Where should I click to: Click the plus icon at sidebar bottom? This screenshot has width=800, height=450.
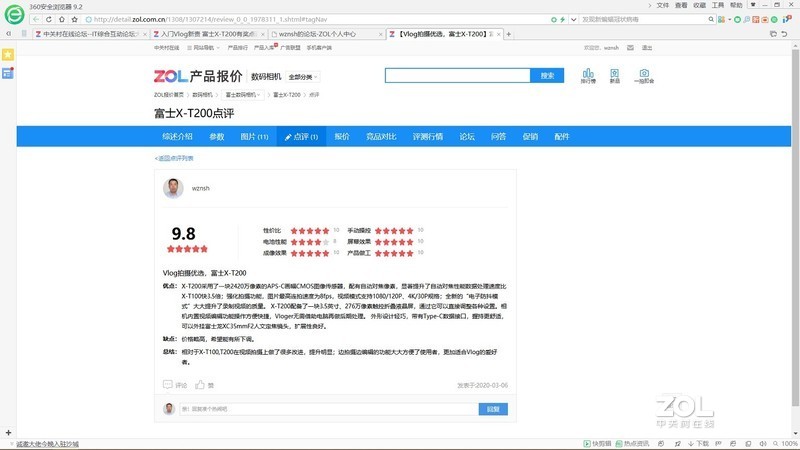8,432
